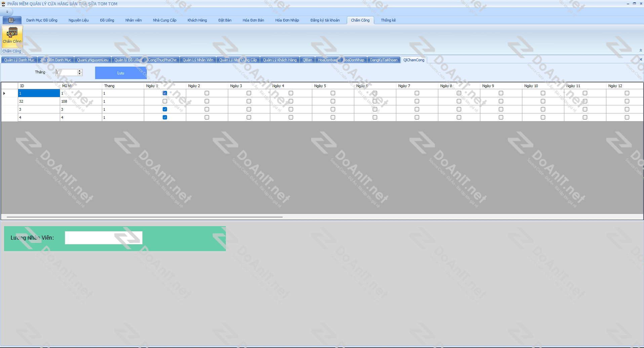644x348 pixels.
Task: Check Ngày 3 for ID 32 row
Action: [249, 101]
